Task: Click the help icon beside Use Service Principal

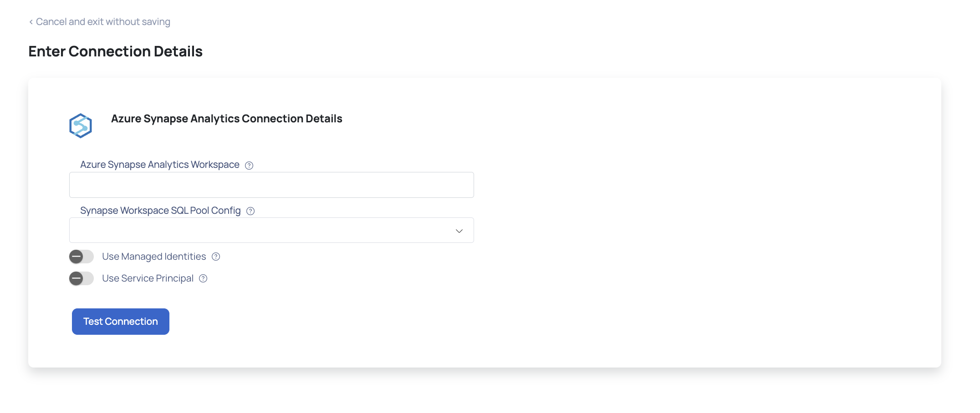Action: pyautogui.click(x=203, y=278)
